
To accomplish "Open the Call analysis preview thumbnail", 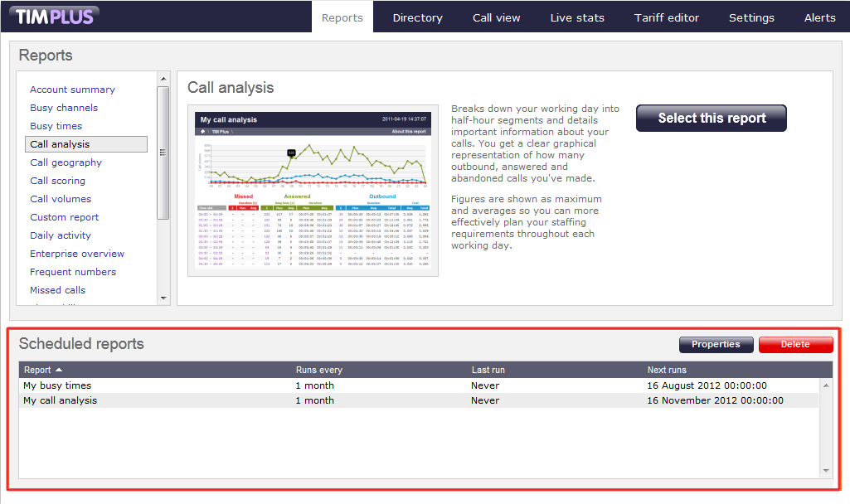I will 313,191.
